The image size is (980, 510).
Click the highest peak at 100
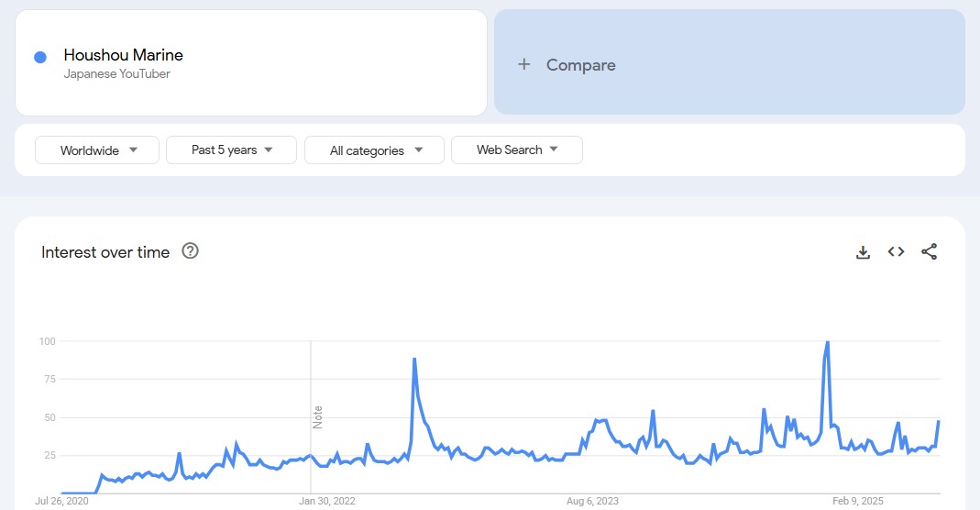828,342
